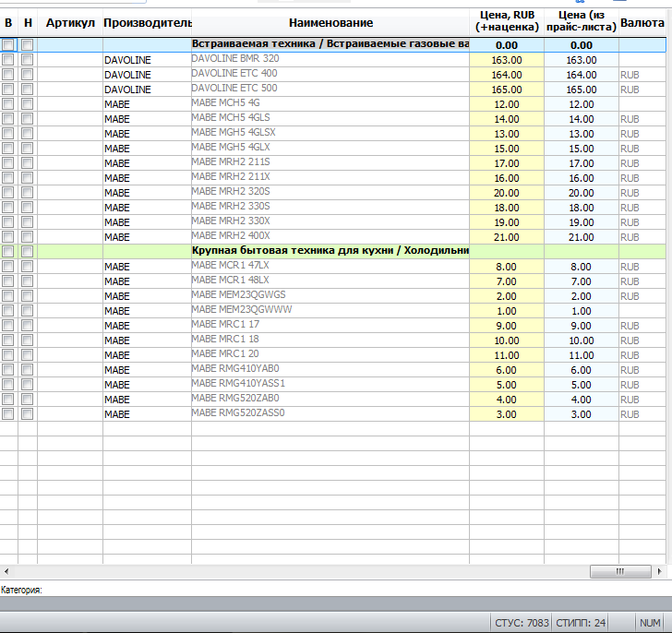The height and width of the screenshot is (633, 672).
Task: Toggle the В checkbox of MABE MCR1 47LX
Action: (7, 267)
